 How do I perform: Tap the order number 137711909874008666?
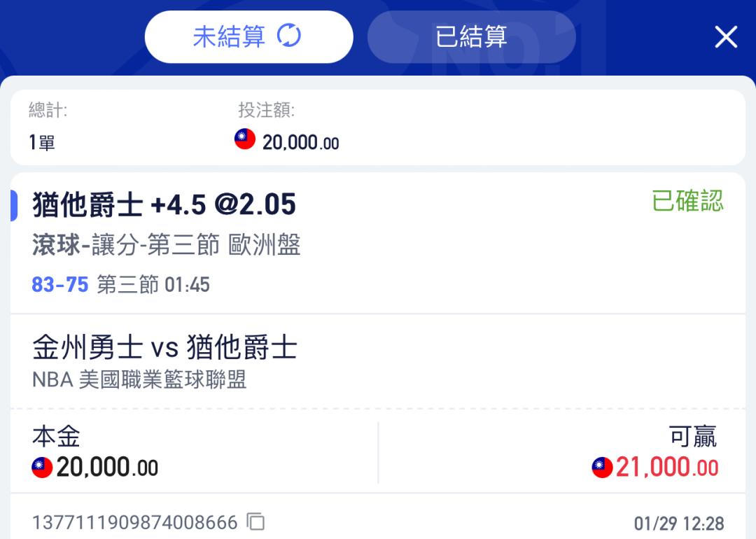[134, 523]
